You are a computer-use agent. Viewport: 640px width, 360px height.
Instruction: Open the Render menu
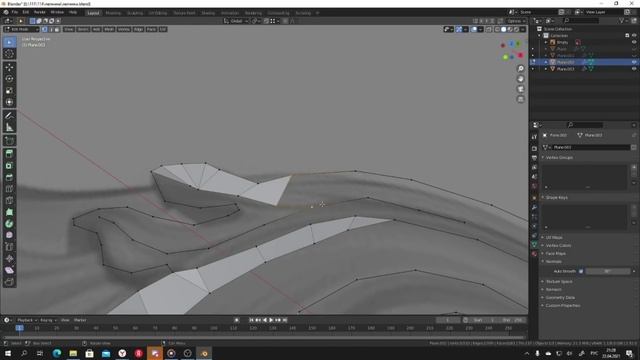(x=40, y=12)
